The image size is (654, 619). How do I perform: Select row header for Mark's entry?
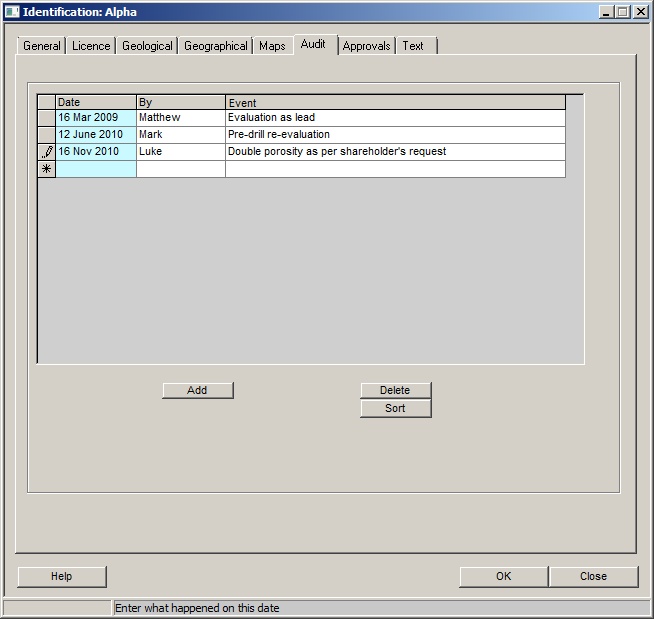[x=46, y=135]
